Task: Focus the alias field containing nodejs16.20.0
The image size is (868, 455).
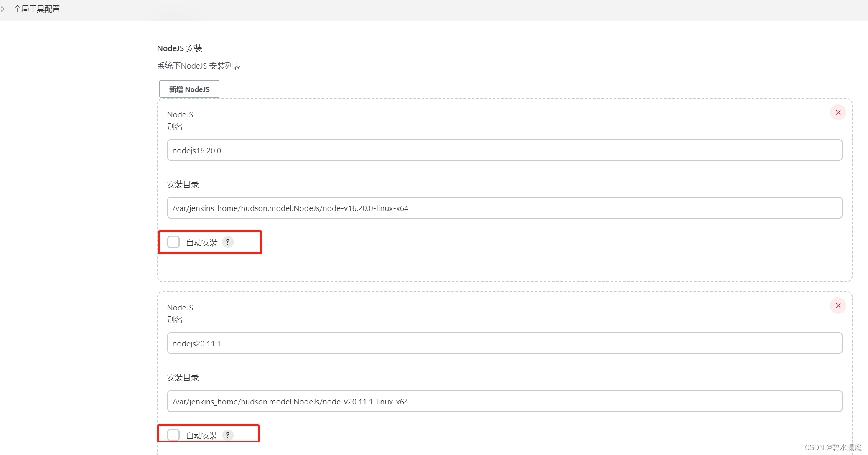Action: tap(504, 150)
